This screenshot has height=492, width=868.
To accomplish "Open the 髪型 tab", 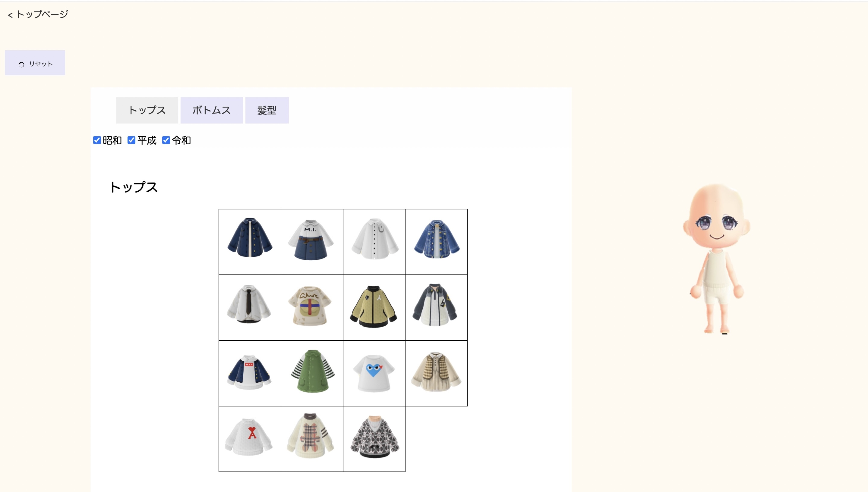I will click(x=267, y=110).
